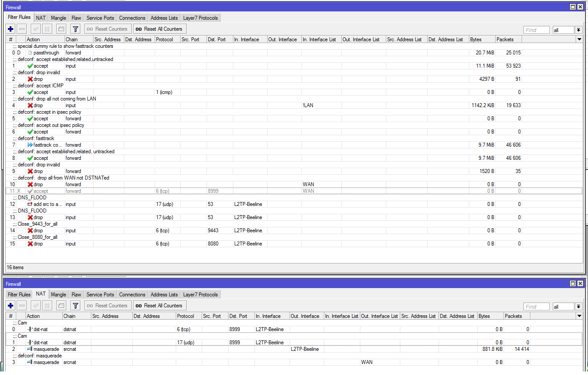Open the column selector arrow in NAT table header

pos(579,316)
